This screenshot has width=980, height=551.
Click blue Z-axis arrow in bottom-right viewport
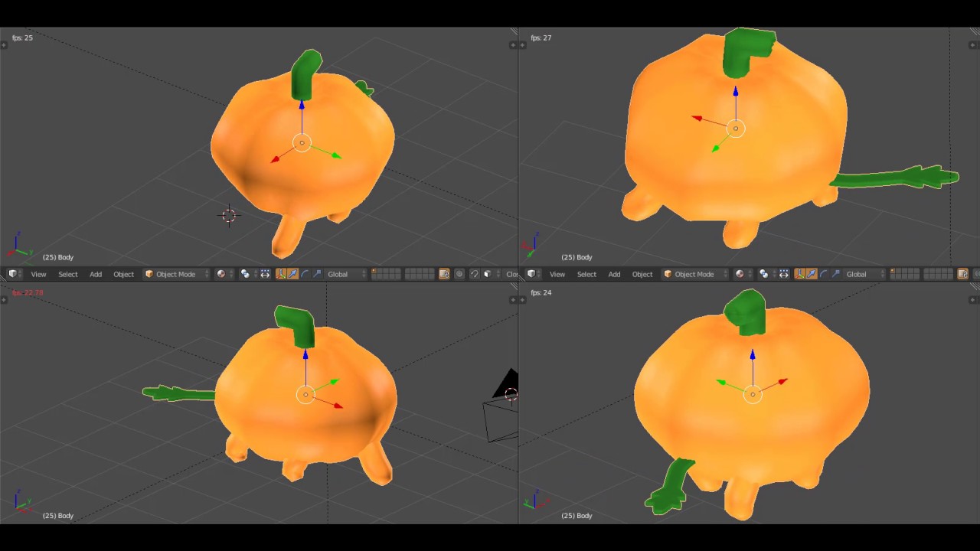coord(753,355)
